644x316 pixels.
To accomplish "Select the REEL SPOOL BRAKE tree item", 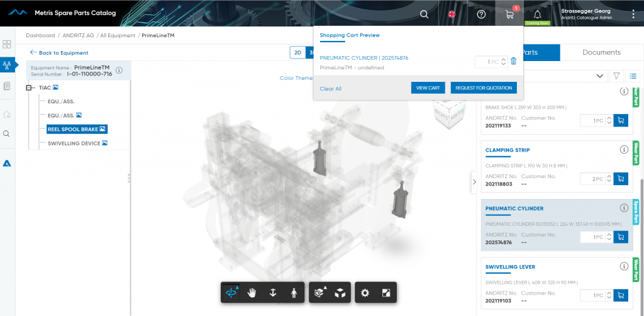I will pos(77,129).
